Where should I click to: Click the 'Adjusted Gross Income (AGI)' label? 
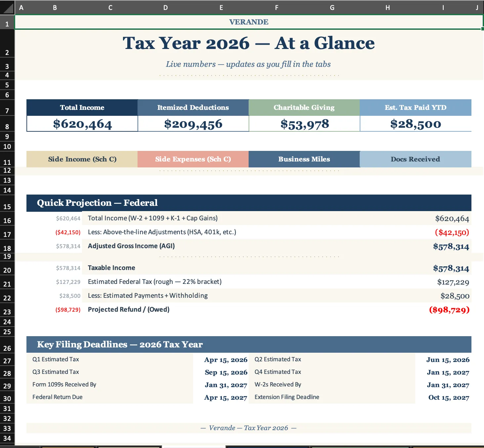(x=131, y=246)
